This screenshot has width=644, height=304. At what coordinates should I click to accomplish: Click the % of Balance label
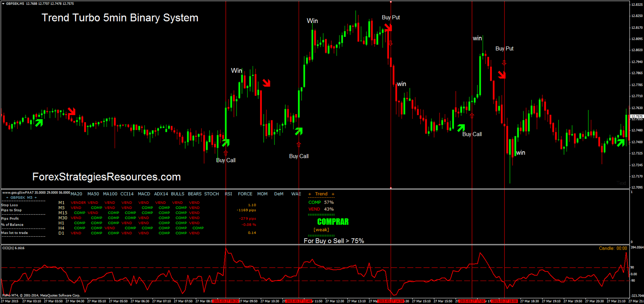[x=12, y=225]
